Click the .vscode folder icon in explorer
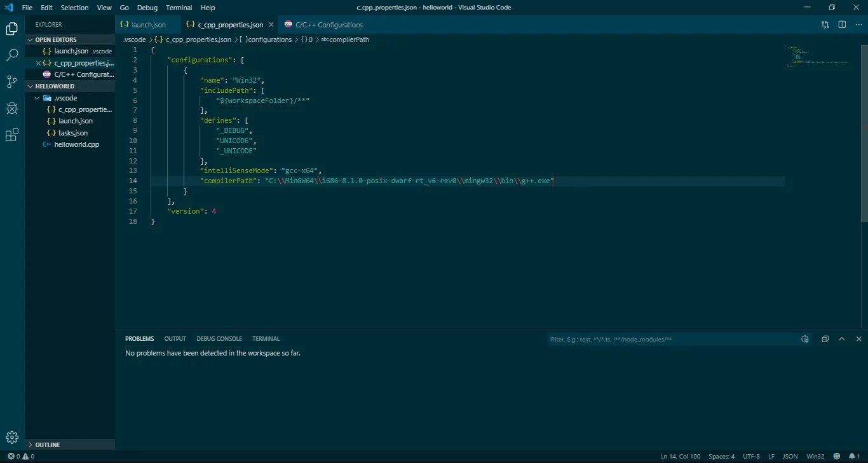Viewport: 868px width, 463px height. coord(47,98)
